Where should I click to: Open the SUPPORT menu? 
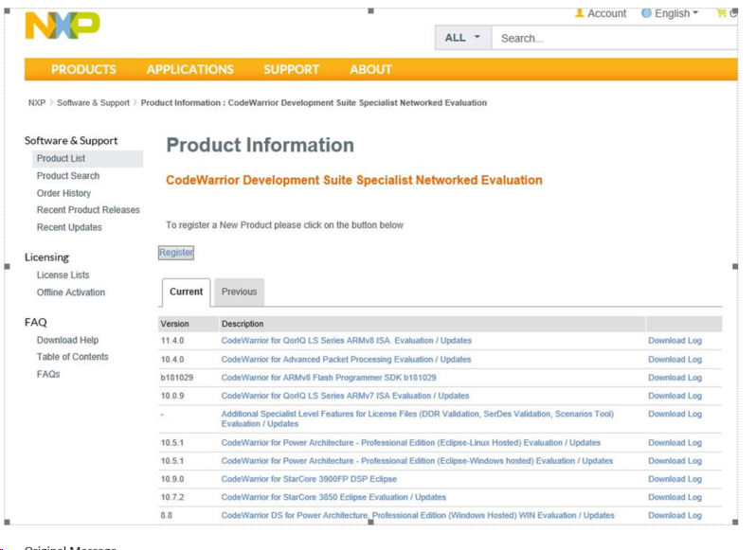pos(291,69)
